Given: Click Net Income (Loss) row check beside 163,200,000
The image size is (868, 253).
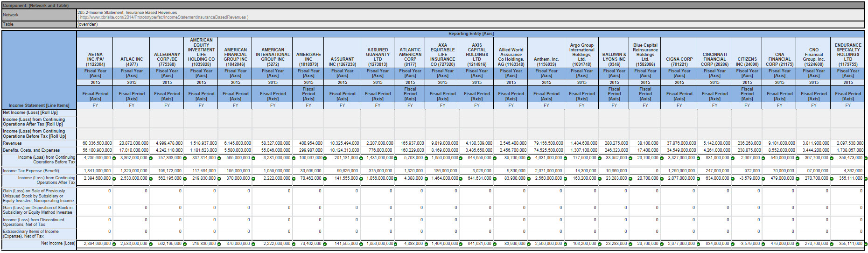Looking at the screenshot, I should pos(600,244).
